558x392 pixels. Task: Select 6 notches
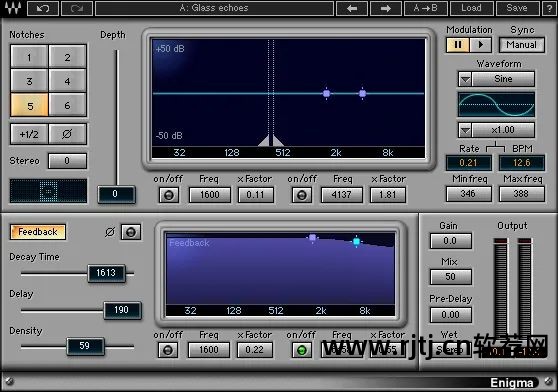point(67,105)
